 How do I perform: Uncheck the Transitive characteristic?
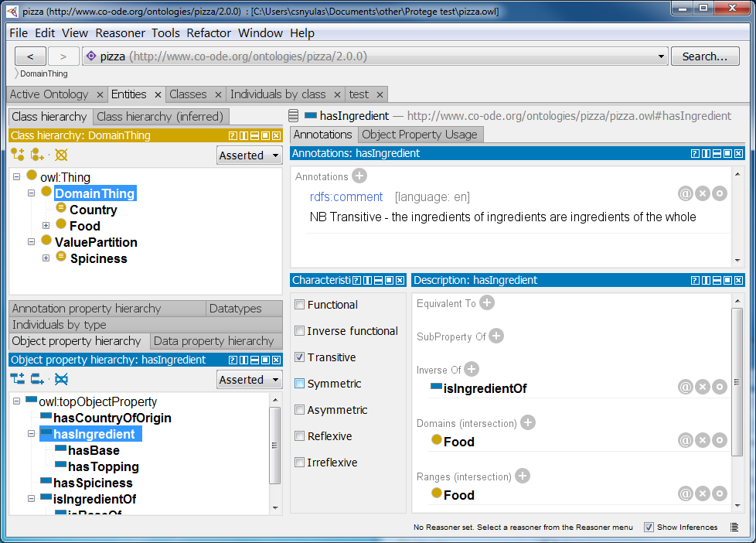coord(299,357)
